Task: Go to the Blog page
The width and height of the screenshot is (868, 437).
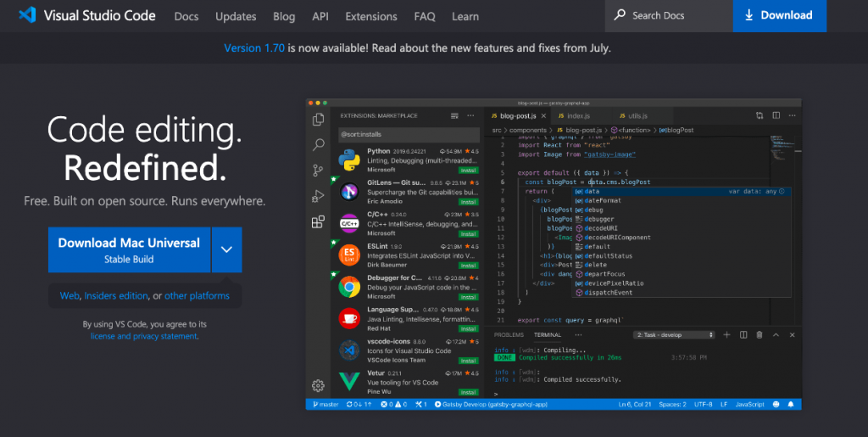Action: [284, 17]
